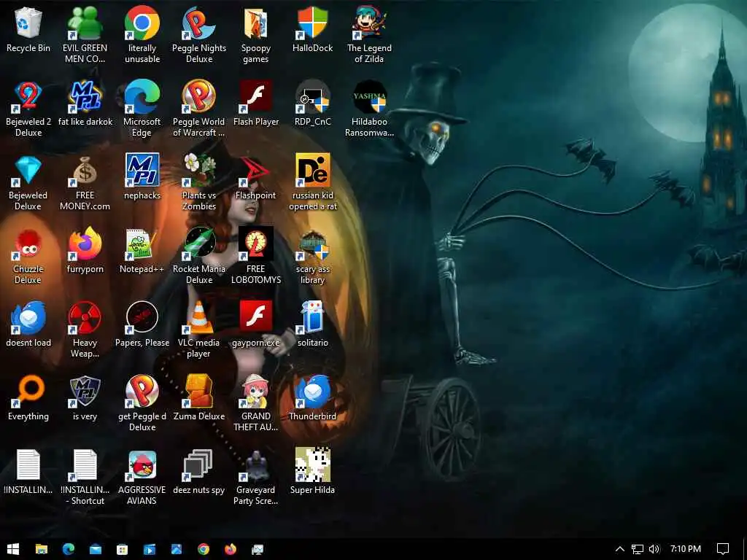747x560 pixels.
Task: Launch Firefox from the taskbar
Action: (x=231, y=549)
